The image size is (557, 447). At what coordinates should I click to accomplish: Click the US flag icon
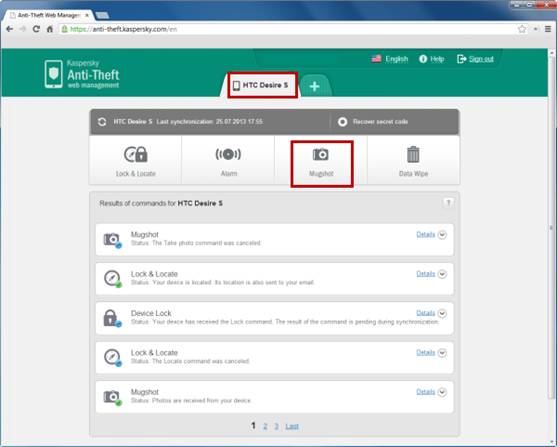pos(377,59)
